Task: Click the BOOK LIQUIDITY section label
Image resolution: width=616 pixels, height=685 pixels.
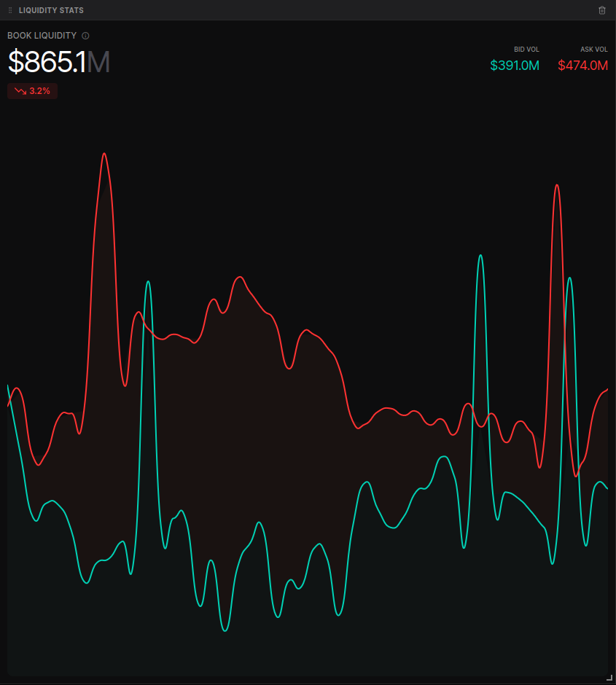Action: click(40, 35)
